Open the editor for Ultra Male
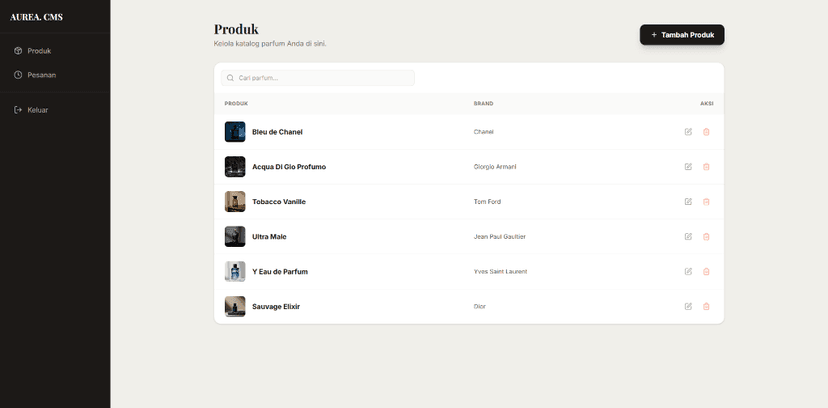 (688, 237)
